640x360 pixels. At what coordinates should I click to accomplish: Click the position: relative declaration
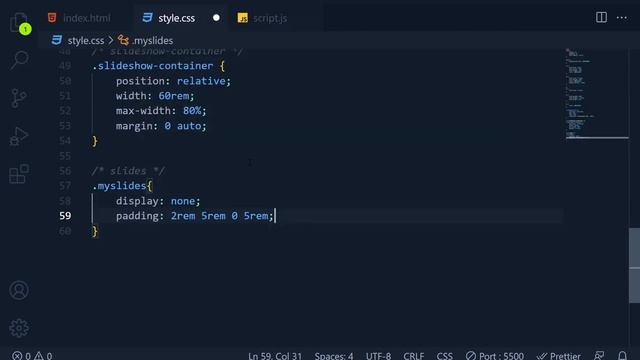point(173,81)
